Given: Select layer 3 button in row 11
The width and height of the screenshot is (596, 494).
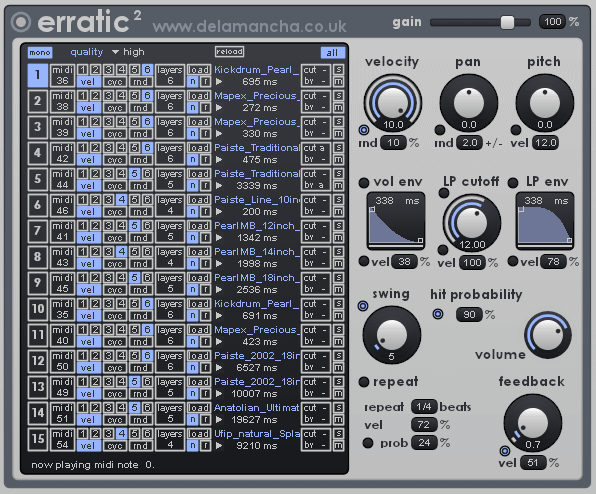Looking at the screenshot, I should point(109,329).
